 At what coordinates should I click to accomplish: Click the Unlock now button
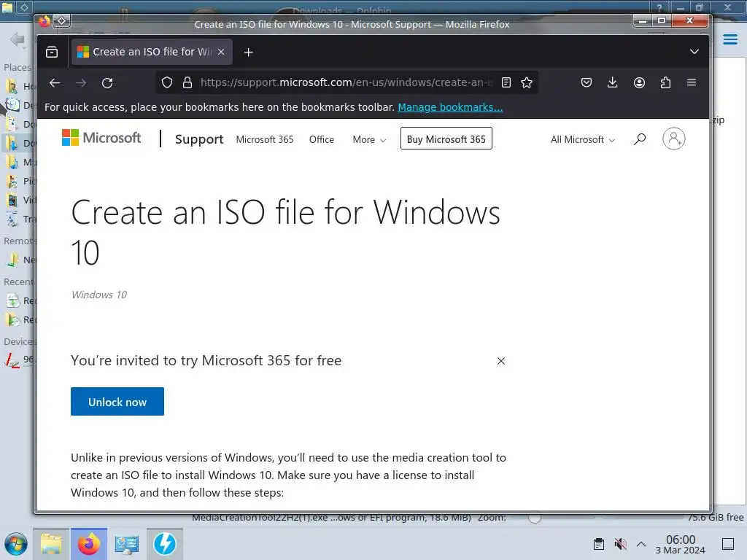[x=117, y=402]
